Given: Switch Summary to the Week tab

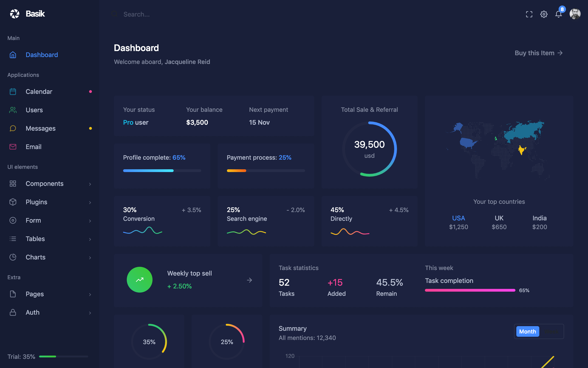Looking at the screenshot, I should pyautogui.click(x=551, y=331).
